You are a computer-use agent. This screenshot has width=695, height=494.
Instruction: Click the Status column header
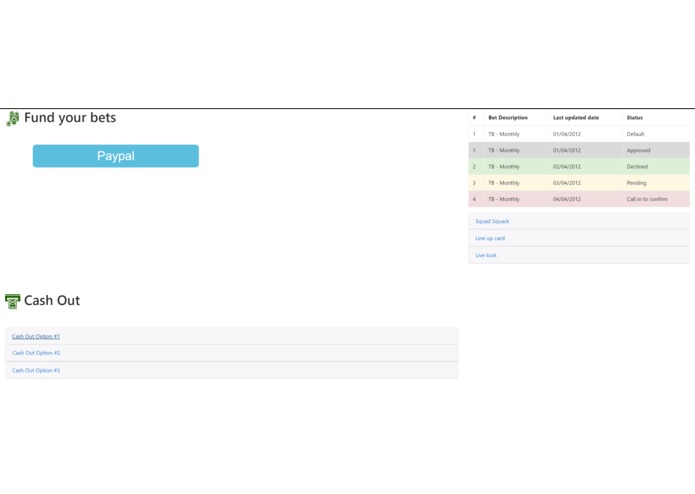[634, 118]
